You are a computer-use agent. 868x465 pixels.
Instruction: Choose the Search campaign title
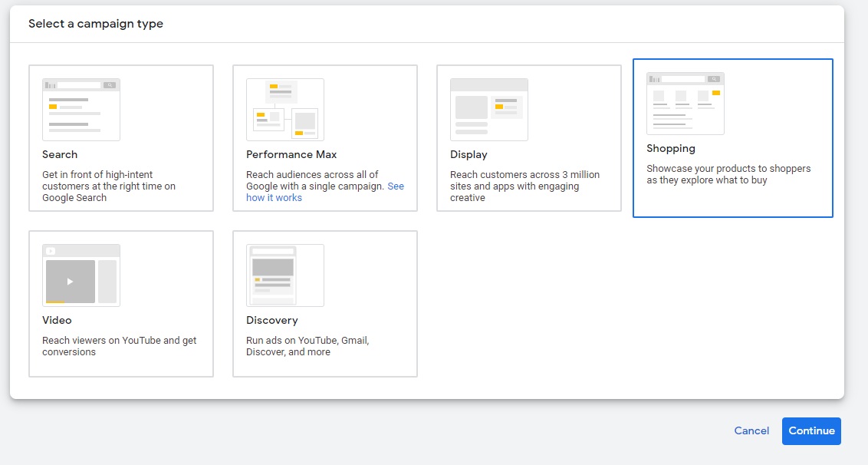click(60, 155)
